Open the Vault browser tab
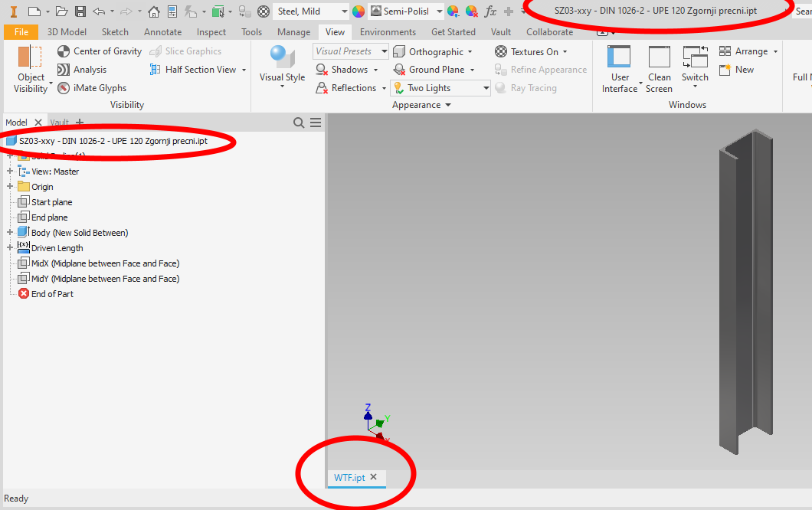The width and height of the screenshot is (812, 510). tap(58, 122)
